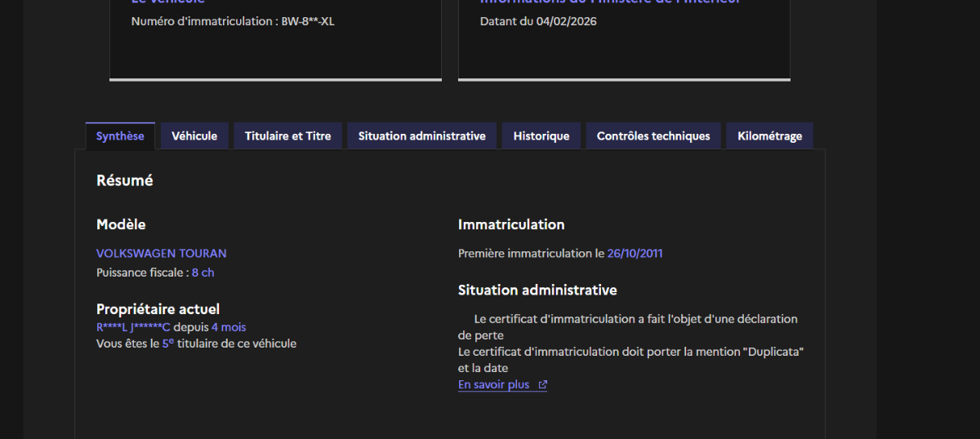980x439 pixels.
Task: Click the Modèle heading
Action: [121, 224]
